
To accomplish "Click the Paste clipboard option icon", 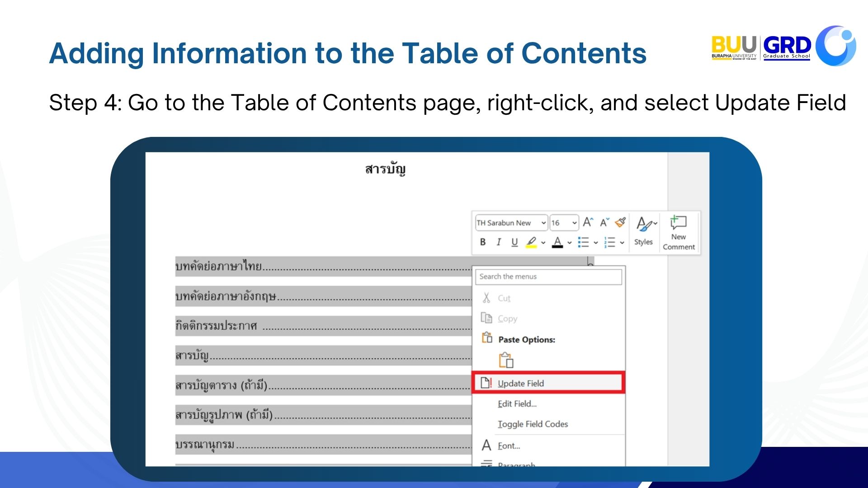I will [x=506, y=361].
